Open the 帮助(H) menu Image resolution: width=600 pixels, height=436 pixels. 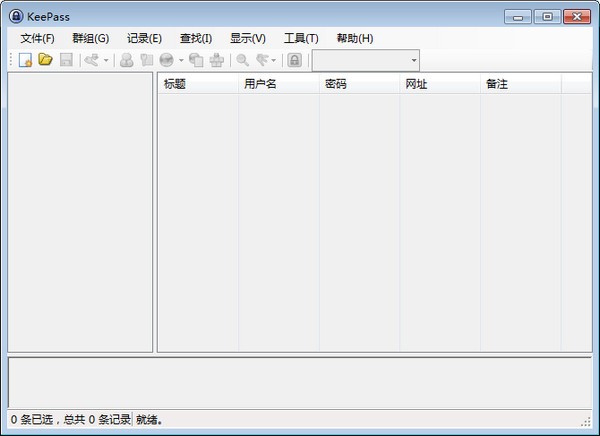(354, 38)
